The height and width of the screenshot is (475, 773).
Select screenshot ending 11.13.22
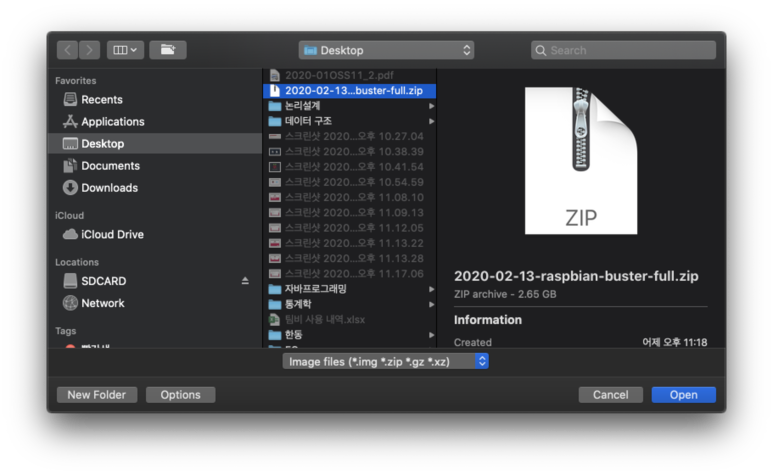(350, 243)
